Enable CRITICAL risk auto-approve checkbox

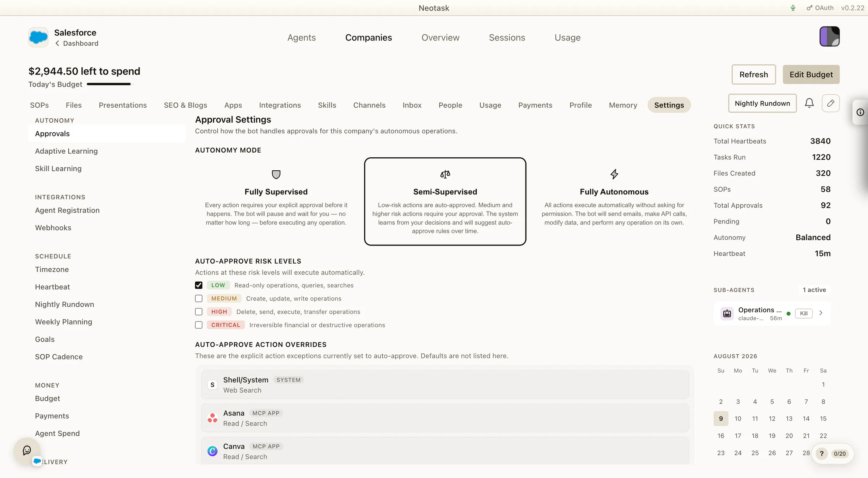click(199, 325)
